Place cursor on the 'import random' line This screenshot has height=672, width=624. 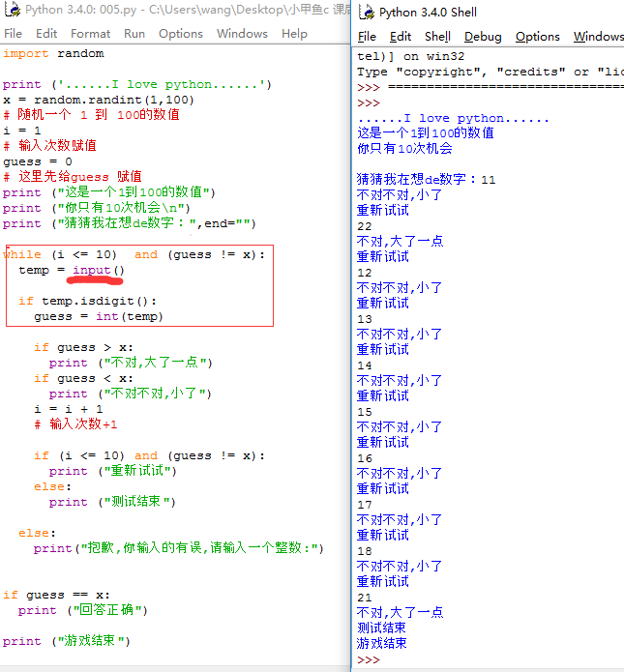click(53, 54)
